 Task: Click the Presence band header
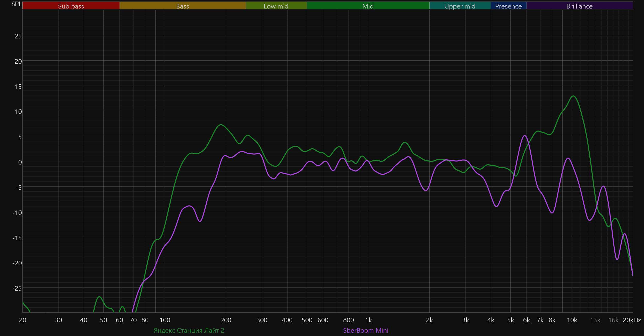click(508, 6)
